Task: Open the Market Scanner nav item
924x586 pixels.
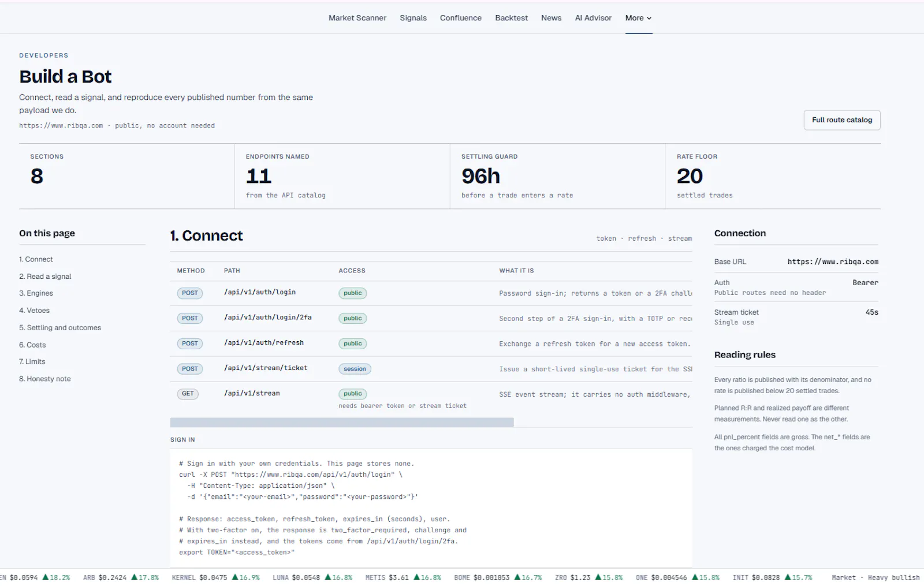Action: click(357, 18)
